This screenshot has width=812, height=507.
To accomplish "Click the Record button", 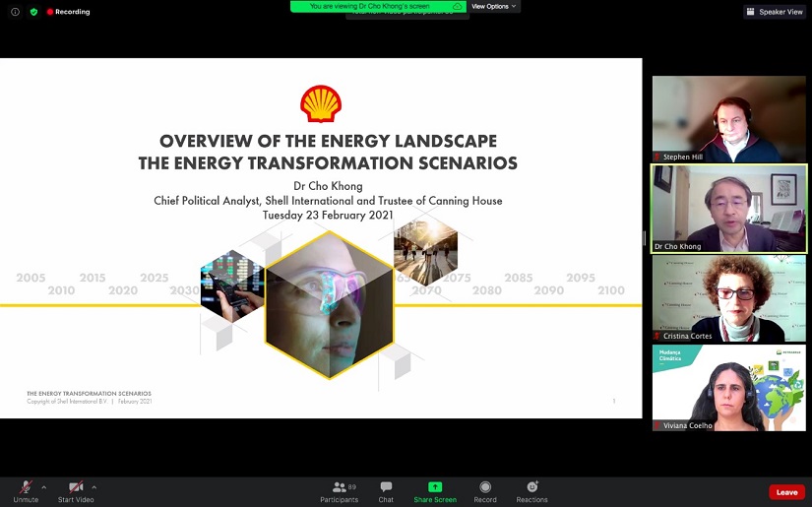I will 485,492.
